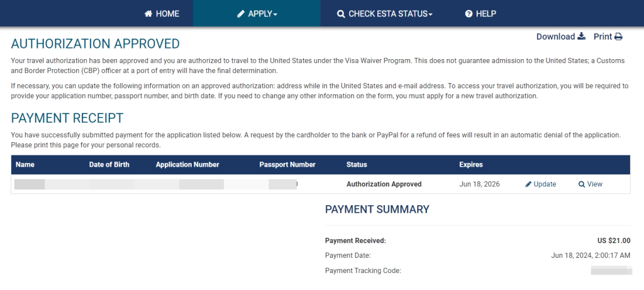The width and height of the screenshot is (644, 290).
Task: Click the download arrow icon
Action: (x=582, y=36)
